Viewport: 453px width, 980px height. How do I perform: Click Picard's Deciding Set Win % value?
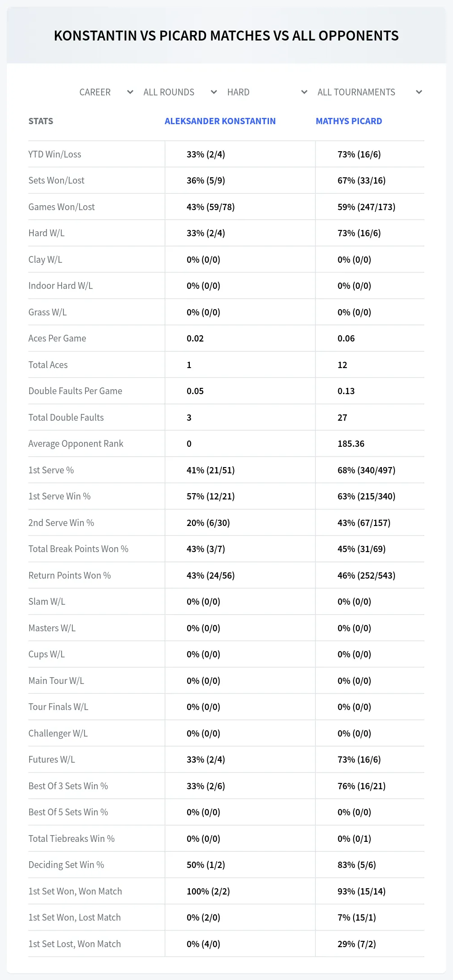[x=357, y=865]
